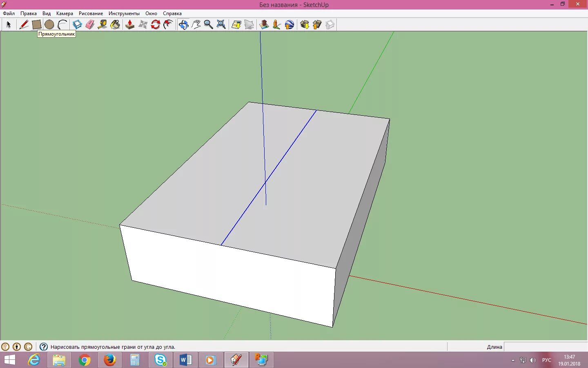Open the Правка menu
Image resolution: width=588 pixels, height=368 pixels.
[29, 13]
